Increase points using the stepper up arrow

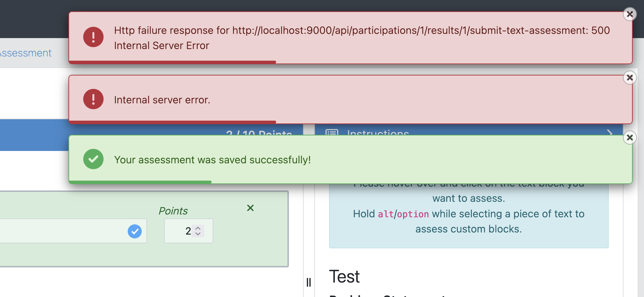(x=198, y=228)
